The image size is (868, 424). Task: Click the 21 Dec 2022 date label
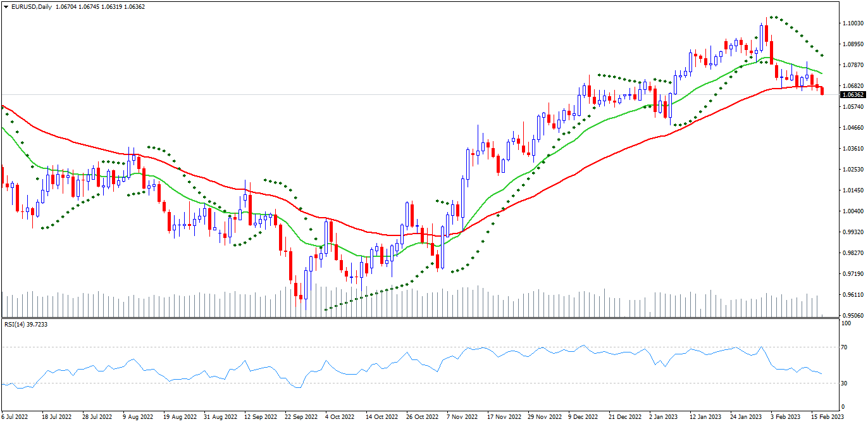pyautogui.click(x=625, y=418)
